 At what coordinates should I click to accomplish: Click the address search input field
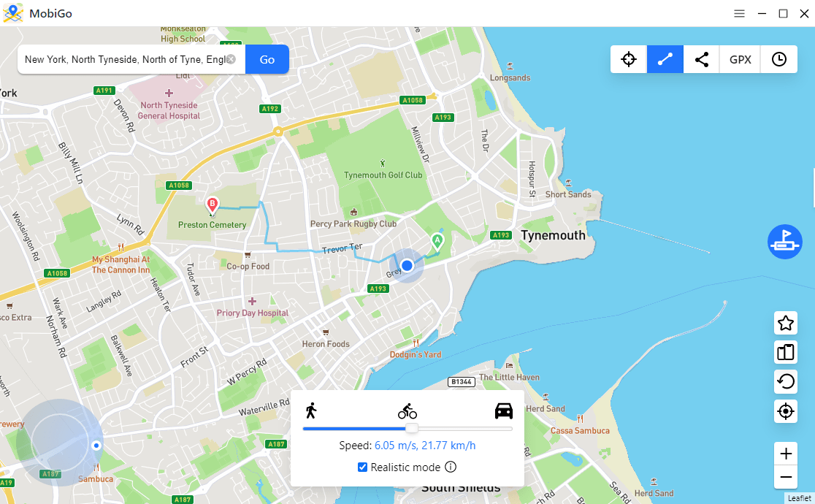(125, 59)
